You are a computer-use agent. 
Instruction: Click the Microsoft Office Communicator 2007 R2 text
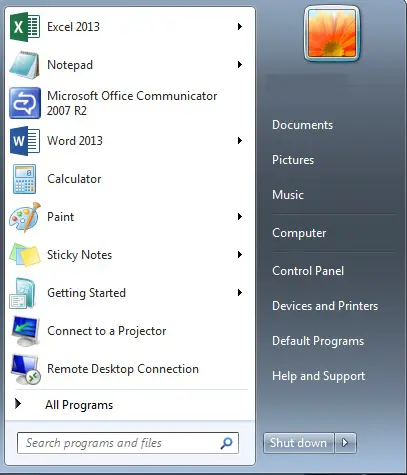pos(132,103)
